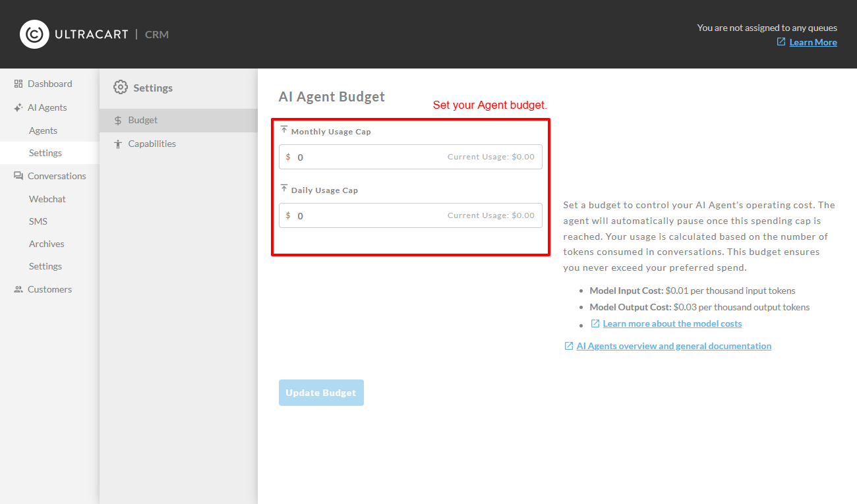The width and height of the screenshot is (857, 504).
Task: Click the Model Output Cost line
Action: [x=699, y=307]
